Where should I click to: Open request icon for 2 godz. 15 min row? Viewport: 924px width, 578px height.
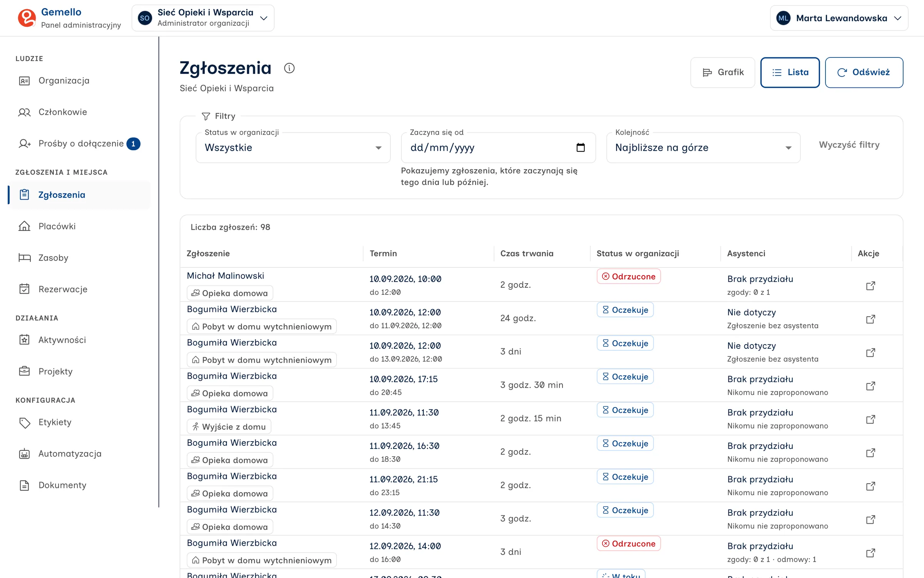(x=870, y=419)
